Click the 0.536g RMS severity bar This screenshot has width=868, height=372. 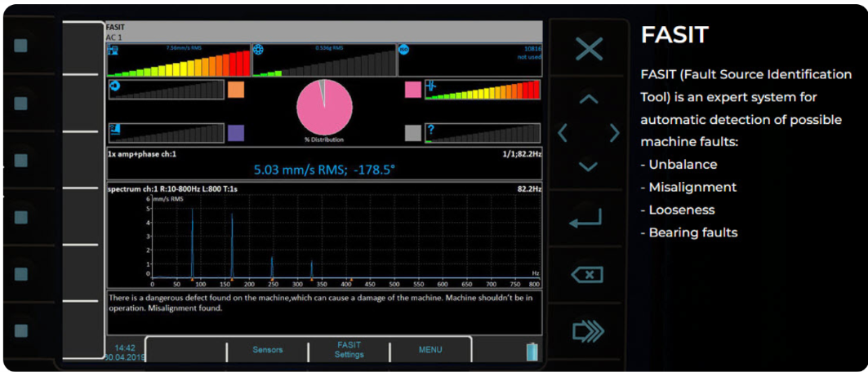pyautogui.click(x=324, y=60)
